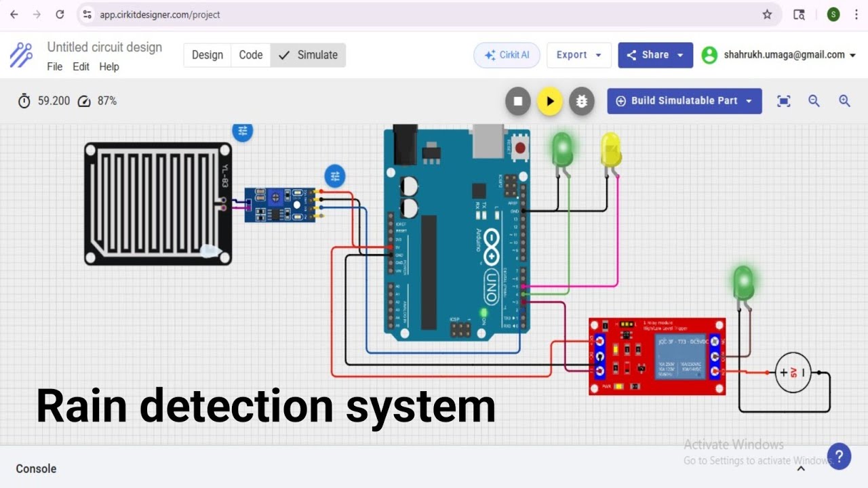The height and width of the screenshot is (488, 868).
Task: Open sensor module settings slider icon
Action: [334, 176]
